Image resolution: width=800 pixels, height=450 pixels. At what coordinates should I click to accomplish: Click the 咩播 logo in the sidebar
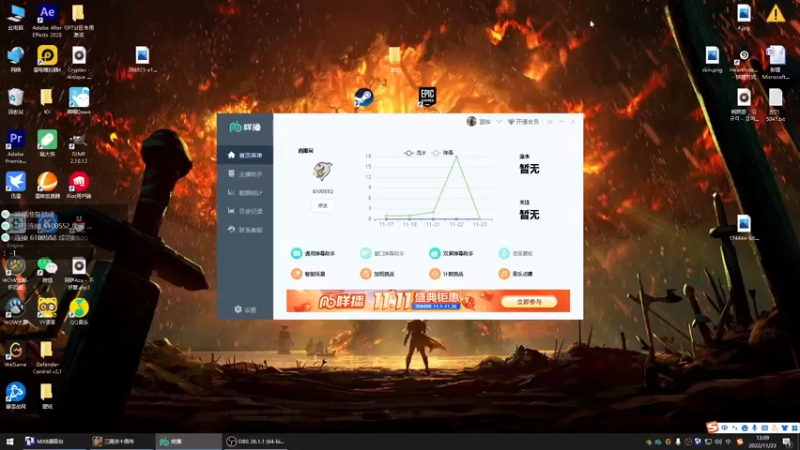pyautogui.click(x=245, y=127)
